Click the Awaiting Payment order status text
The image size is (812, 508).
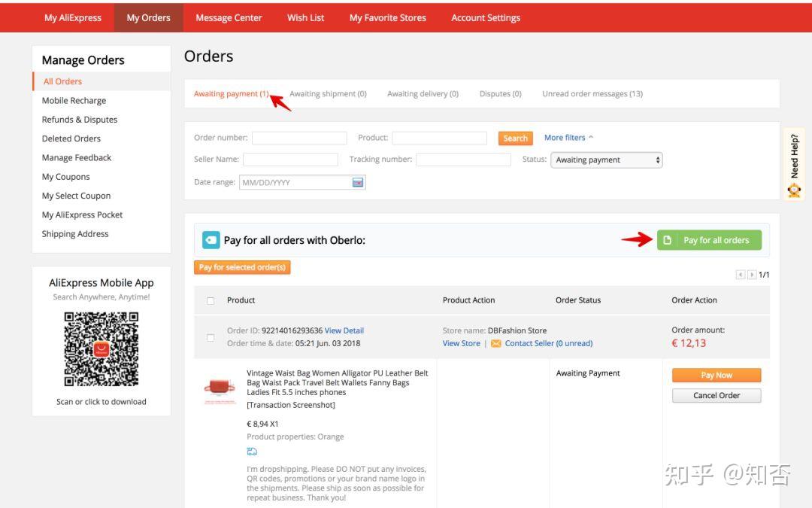(588, 373)
